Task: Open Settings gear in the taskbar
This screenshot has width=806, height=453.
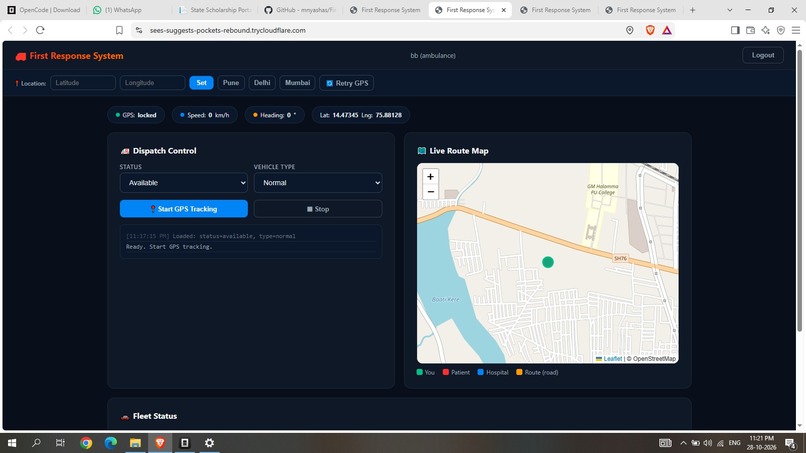Action: (209, 443)
